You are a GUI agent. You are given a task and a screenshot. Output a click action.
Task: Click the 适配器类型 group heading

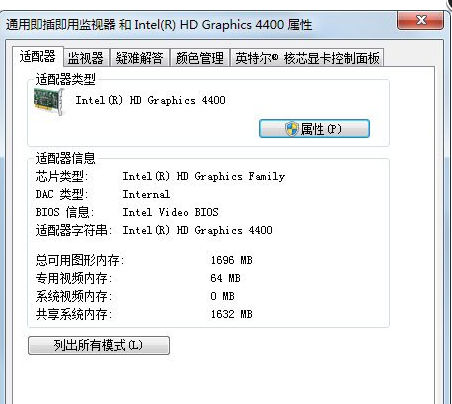pos(66,79)
